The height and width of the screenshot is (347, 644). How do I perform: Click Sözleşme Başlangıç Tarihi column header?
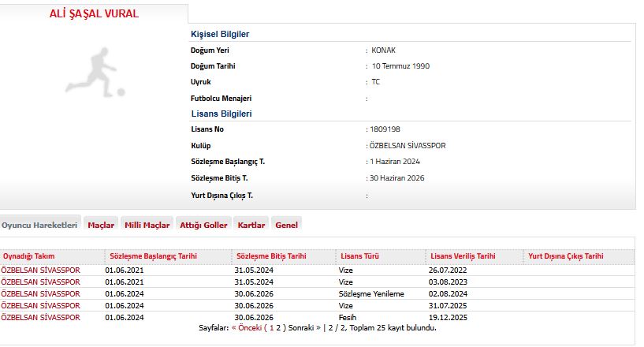(x=153, y=256)
